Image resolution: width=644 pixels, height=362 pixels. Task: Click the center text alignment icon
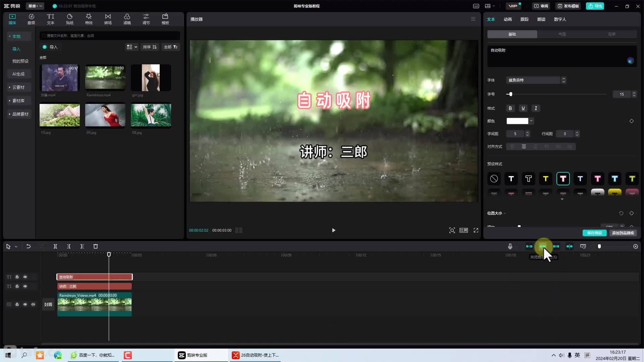(x=524, y=146)
